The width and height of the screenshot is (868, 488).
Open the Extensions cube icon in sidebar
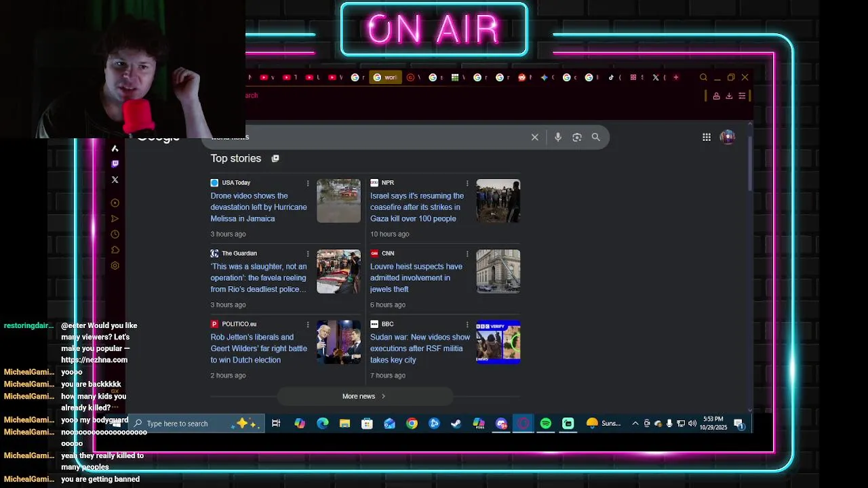tap(115, 250)
